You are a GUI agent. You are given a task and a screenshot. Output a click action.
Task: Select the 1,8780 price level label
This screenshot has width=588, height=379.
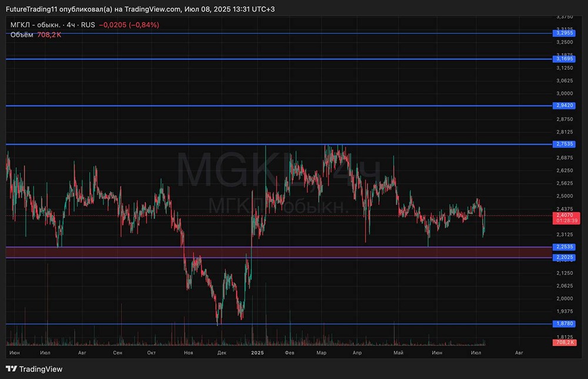pos(564,324)
